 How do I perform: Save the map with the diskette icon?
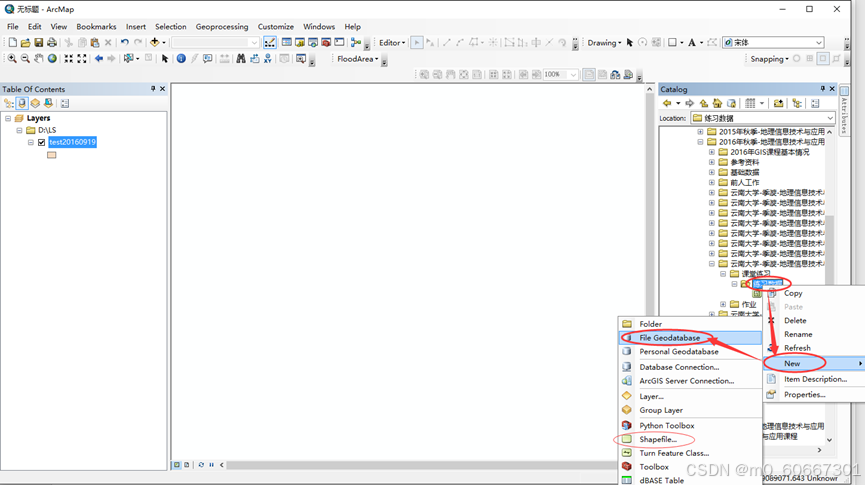(39, 42)
